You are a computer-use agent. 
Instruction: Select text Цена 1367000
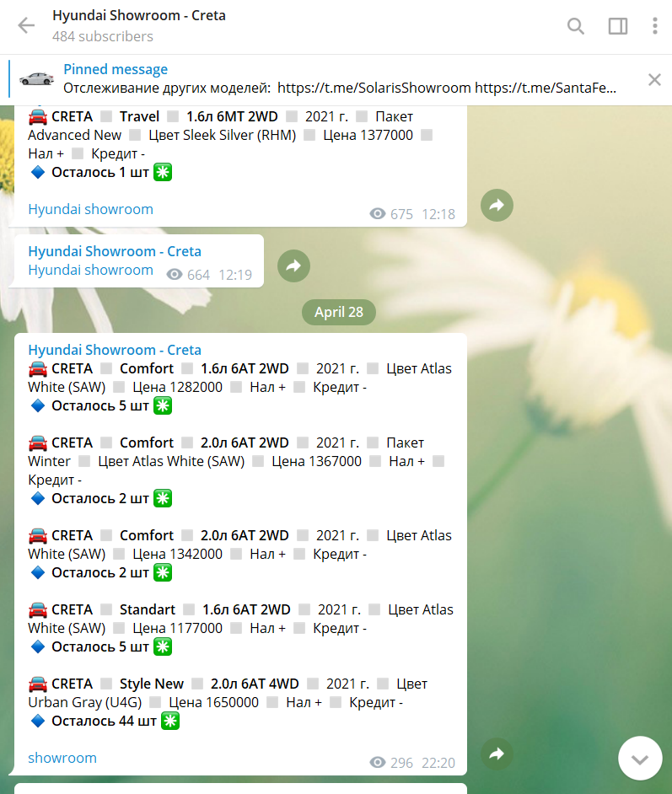click(316, 461)
